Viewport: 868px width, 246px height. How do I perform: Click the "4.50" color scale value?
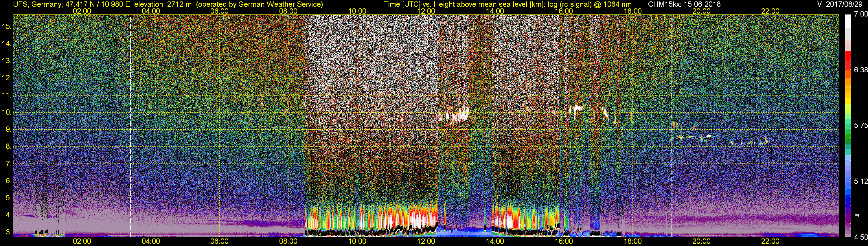pos(861,238)
